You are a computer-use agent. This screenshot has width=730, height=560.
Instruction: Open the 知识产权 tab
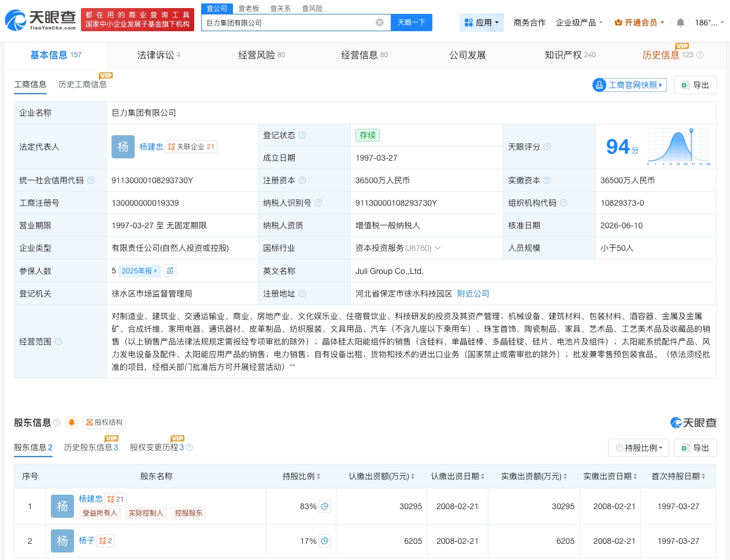click(570, 55)
